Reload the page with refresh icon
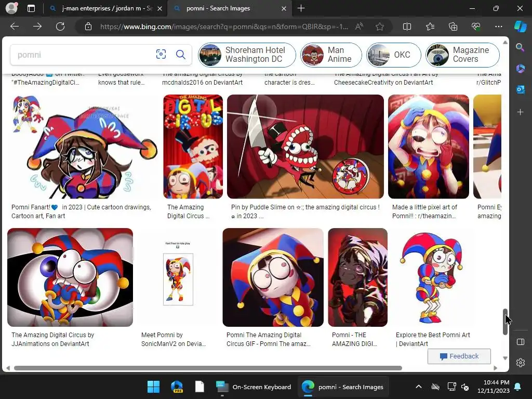The image size is (532, 399). click(60, 26)
